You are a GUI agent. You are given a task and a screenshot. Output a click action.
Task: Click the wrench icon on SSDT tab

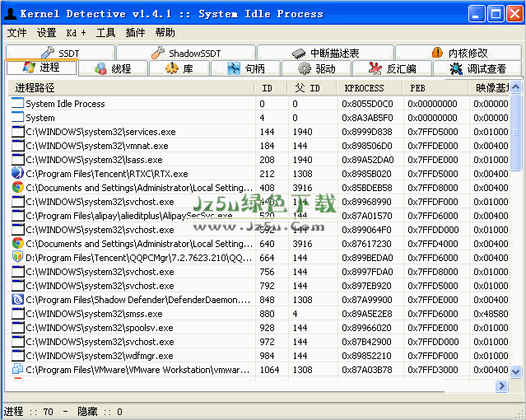[x=48, y=53]
